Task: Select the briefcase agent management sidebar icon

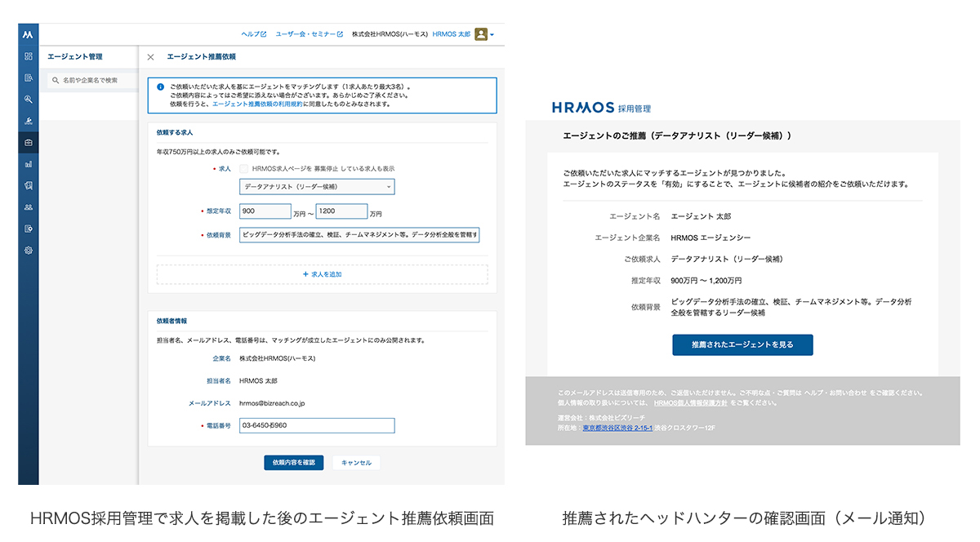Action: 29,143
